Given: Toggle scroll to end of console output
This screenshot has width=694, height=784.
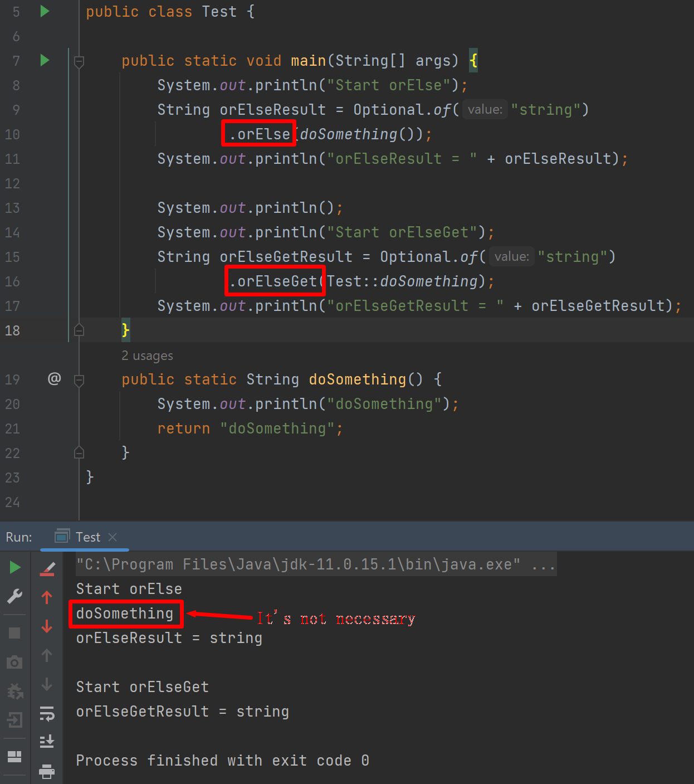Looking at the screenshot, I should (47, 742).
